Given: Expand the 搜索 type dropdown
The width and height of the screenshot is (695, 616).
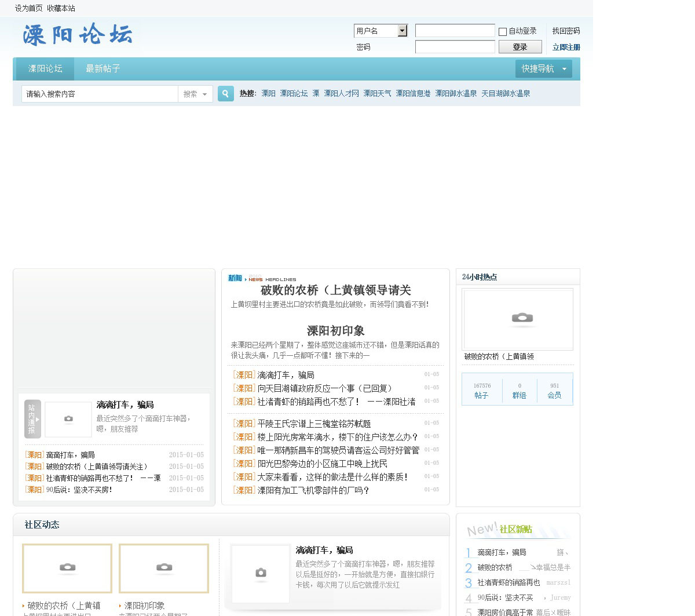Looking at the screenshot, I should [x=195, y=94].
